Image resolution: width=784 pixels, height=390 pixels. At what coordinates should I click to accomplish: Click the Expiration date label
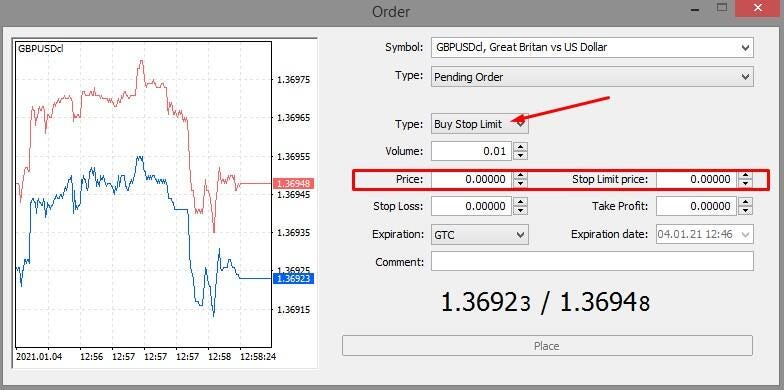610,234
